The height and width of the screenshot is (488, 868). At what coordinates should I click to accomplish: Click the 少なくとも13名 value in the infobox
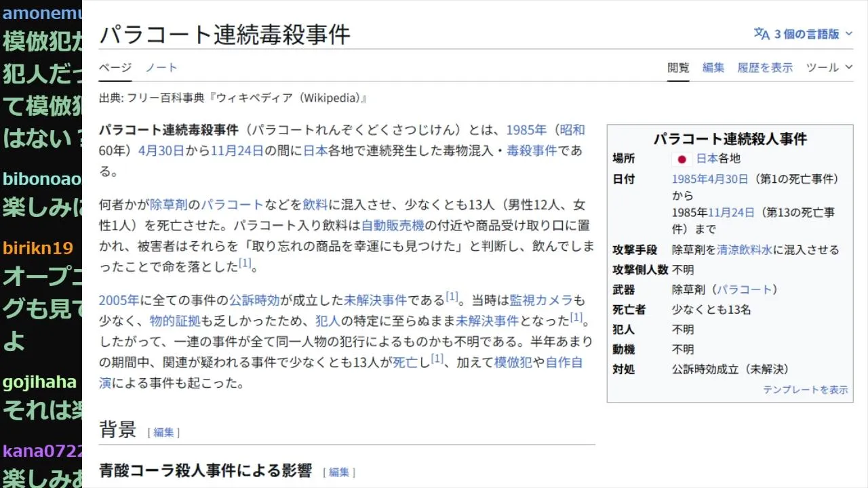click(x=711, y=310)
